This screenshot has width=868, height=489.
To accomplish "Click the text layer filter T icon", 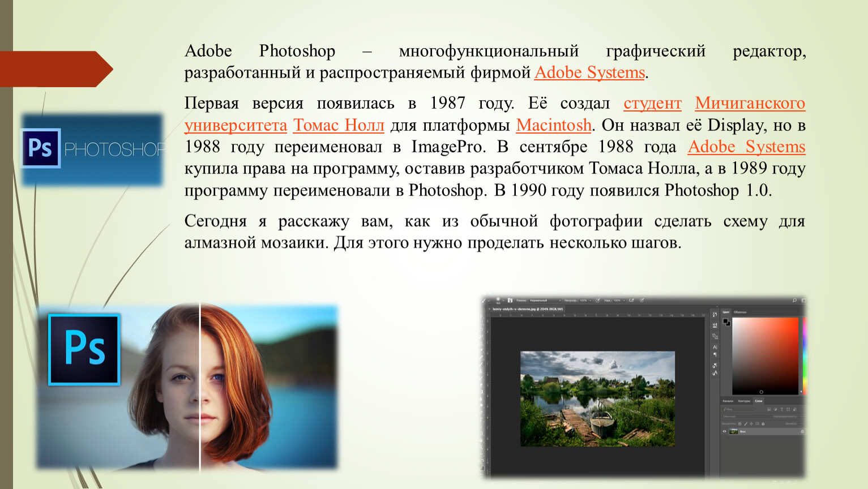I will (x=781, y=409).
